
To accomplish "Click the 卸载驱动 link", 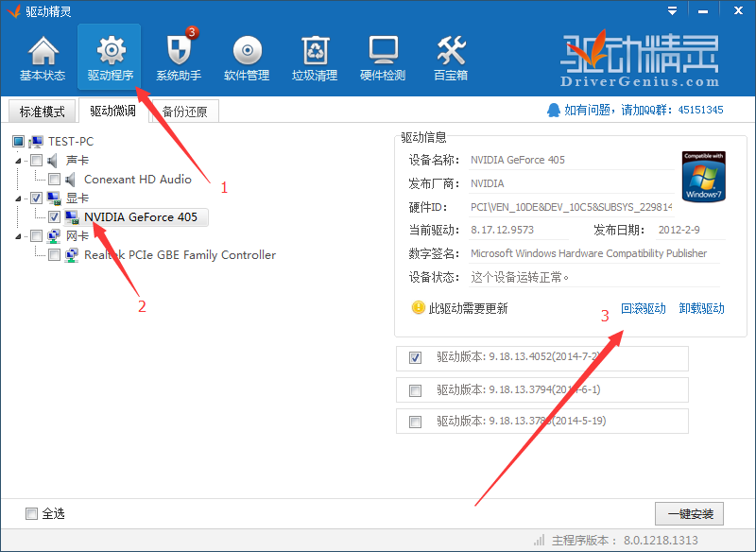I will click(x=701, y=308).
